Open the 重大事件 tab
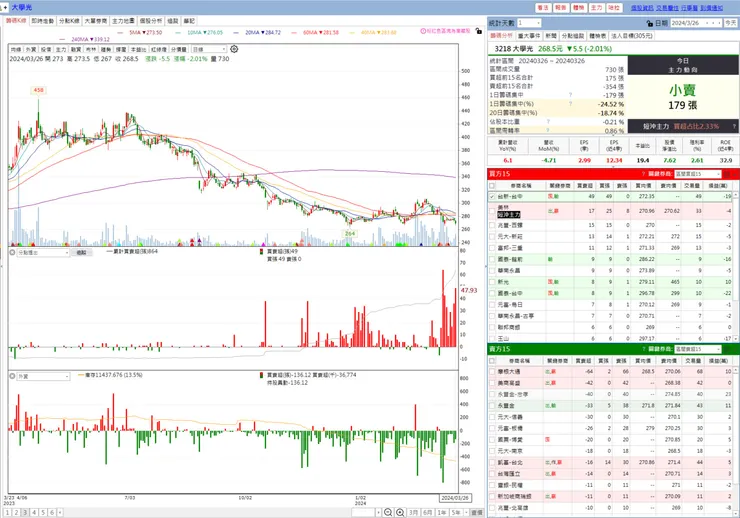The height and width of the screenshot is (518, 740). pos(529,36)
